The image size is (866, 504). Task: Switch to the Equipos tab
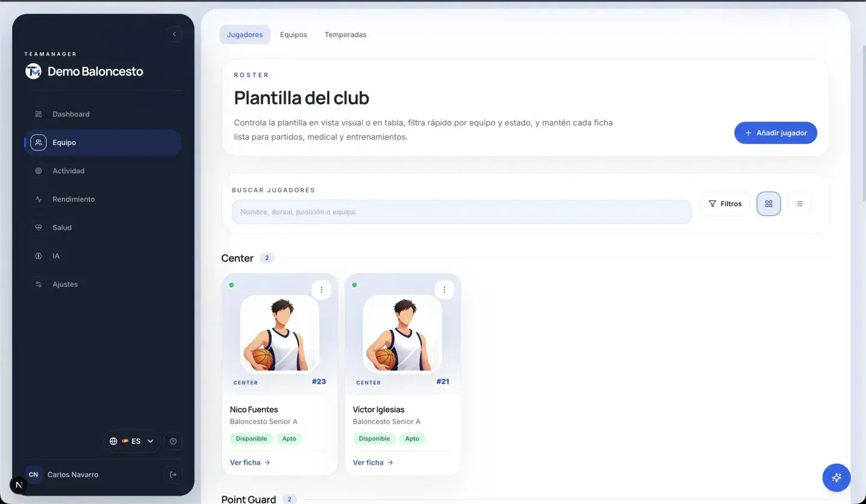[x=293, y=35]
